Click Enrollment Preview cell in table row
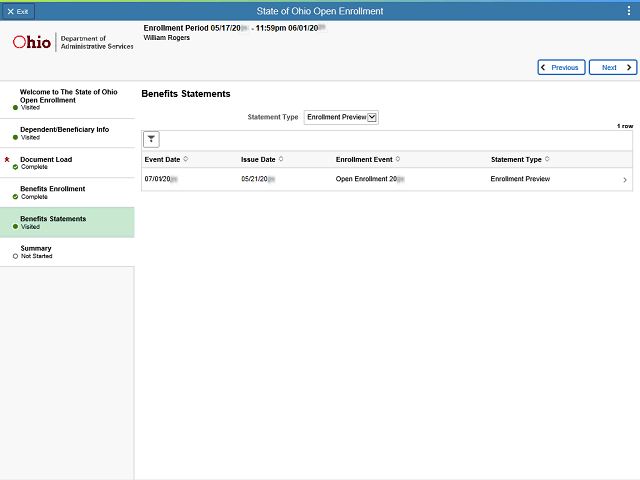The width and height of the screenshot is (640, 480). (520, 179)
